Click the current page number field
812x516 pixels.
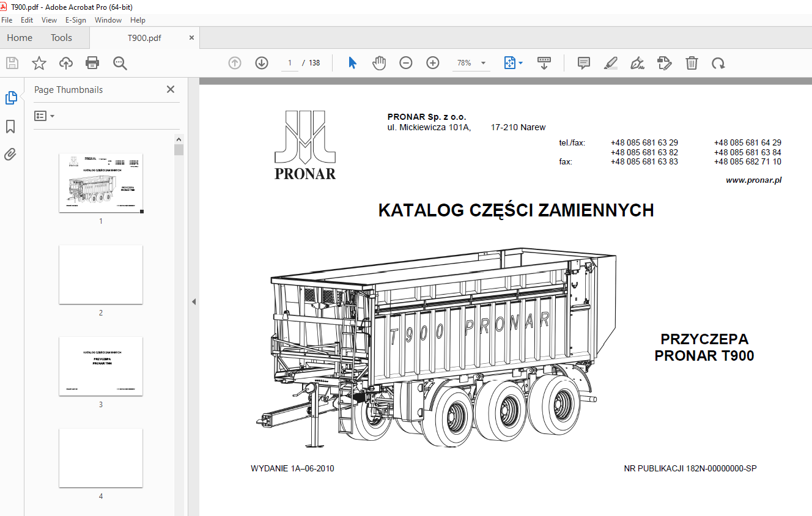tap(290, 63)
